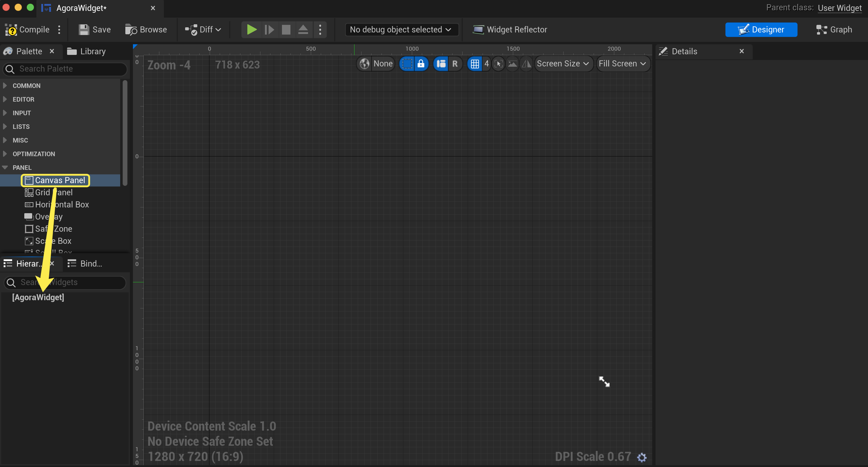Open the DPI Scale settings gear

coord(642,457)
